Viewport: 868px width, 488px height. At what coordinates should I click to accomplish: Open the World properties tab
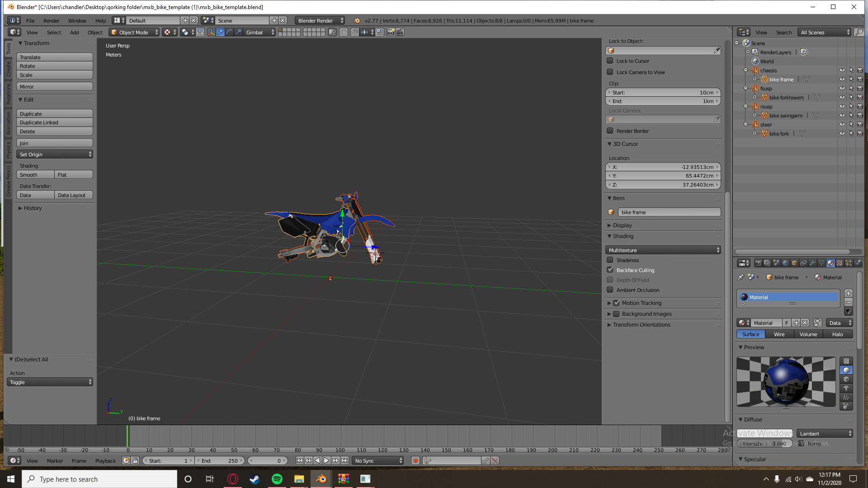[x=785, y=263]
